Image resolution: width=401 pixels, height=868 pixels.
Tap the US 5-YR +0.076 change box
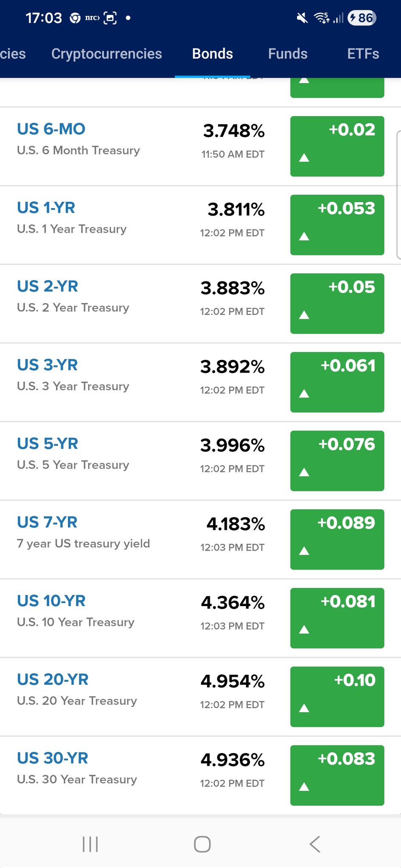click(x=337, y=461)
